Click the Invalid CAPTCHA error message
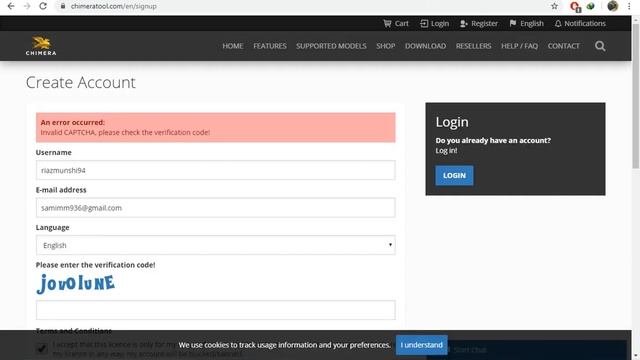Viewport: 640px width, 360px height. click(x=125, y=132)
